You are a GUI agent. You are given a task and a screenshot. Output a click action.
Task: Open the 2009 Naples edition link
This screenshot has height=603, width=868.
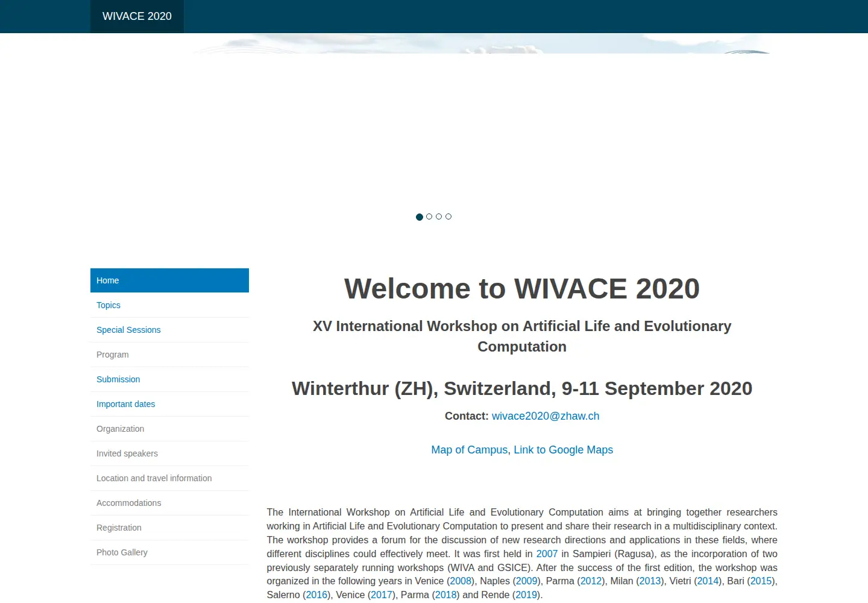(527, 581)
